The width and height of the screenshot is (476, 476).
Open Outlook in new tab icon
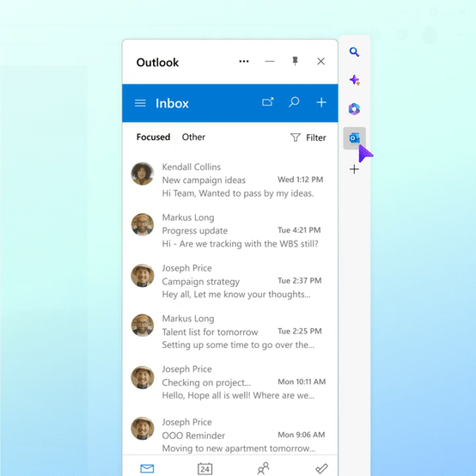pyautogui.click(x=268, y=102)
